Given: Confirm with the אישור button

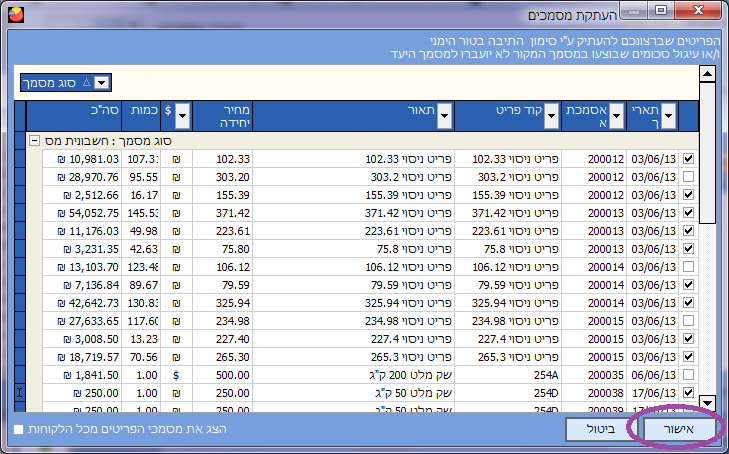Looking at the screenshot, I should coord(674,428).
